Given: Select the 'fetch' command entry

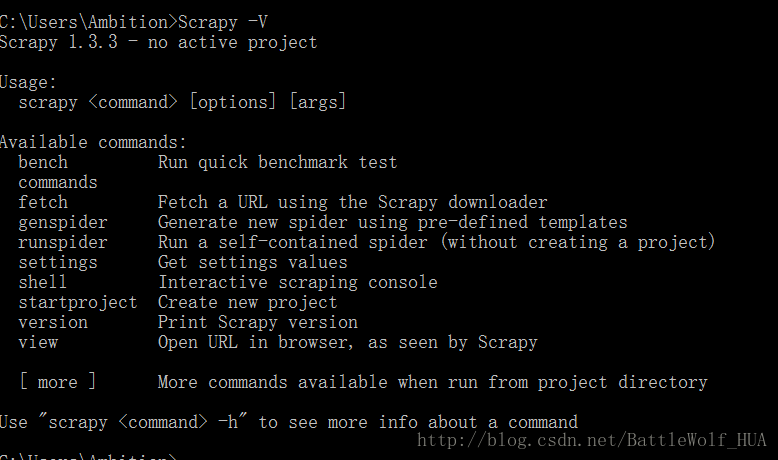Looking at the screenshot, I should point(43,202).
